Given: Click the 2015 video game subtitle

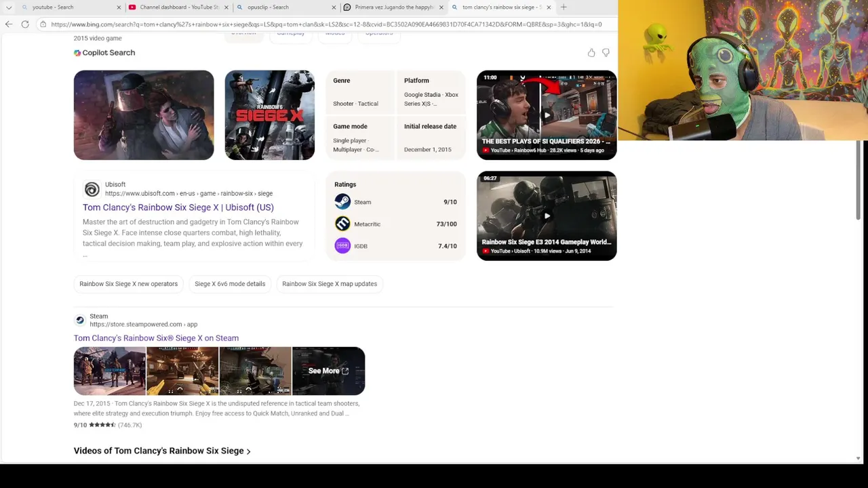Looking at the screenshot, I should [98, 39].
